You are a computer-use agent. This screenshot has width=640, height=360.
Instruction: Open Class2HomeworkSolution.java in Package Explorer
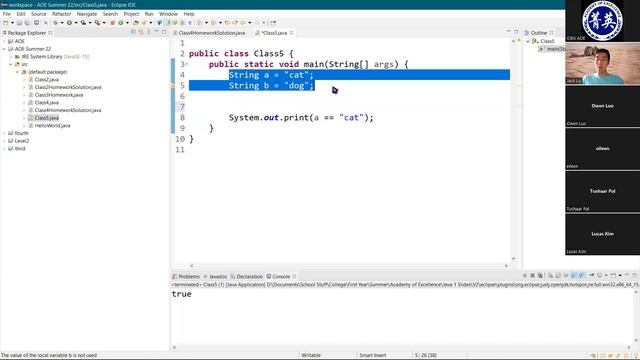coord(68,87)
